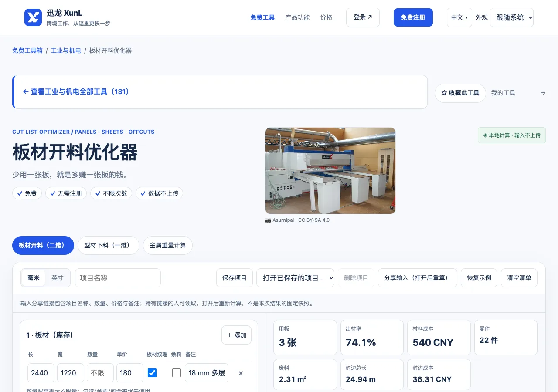Open the 中文 language dropdown

(x=459, y=17)
